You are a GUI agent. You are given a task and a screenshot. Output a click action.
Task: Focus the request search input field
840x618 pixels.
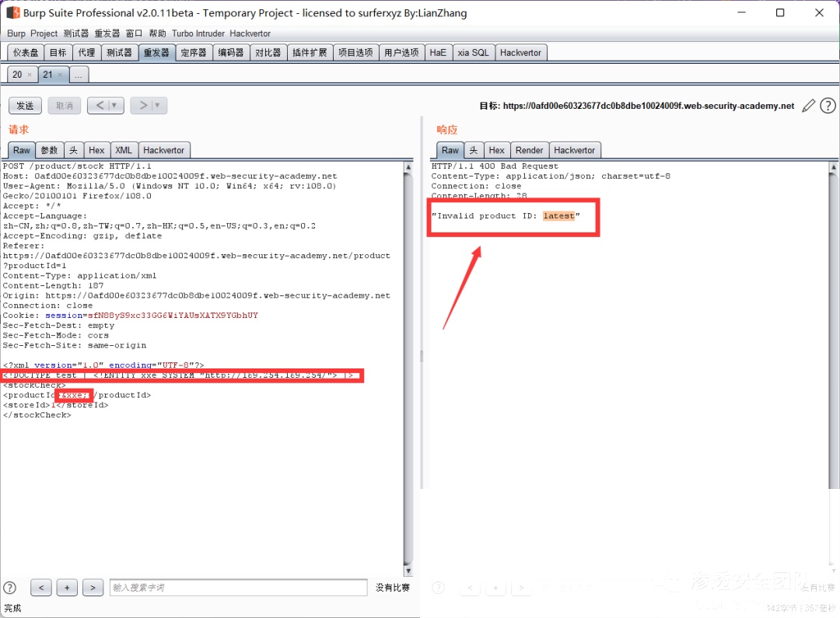point(239,588)
